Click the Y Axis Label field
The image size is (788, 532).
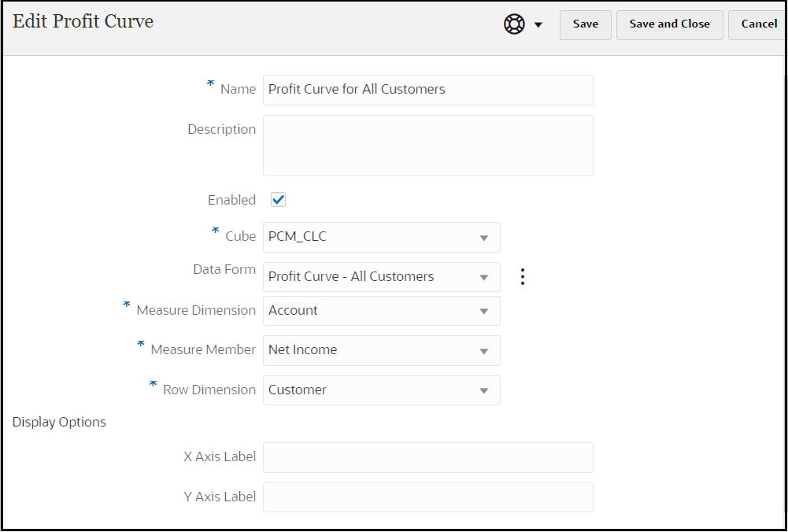coord(427,497)
